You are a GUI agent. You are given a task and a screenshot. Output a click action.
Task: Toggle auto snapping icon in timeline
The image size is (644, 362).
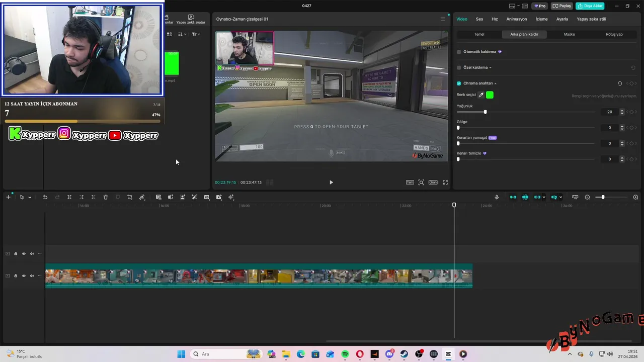pyautogui.click(x=525, y=197)
